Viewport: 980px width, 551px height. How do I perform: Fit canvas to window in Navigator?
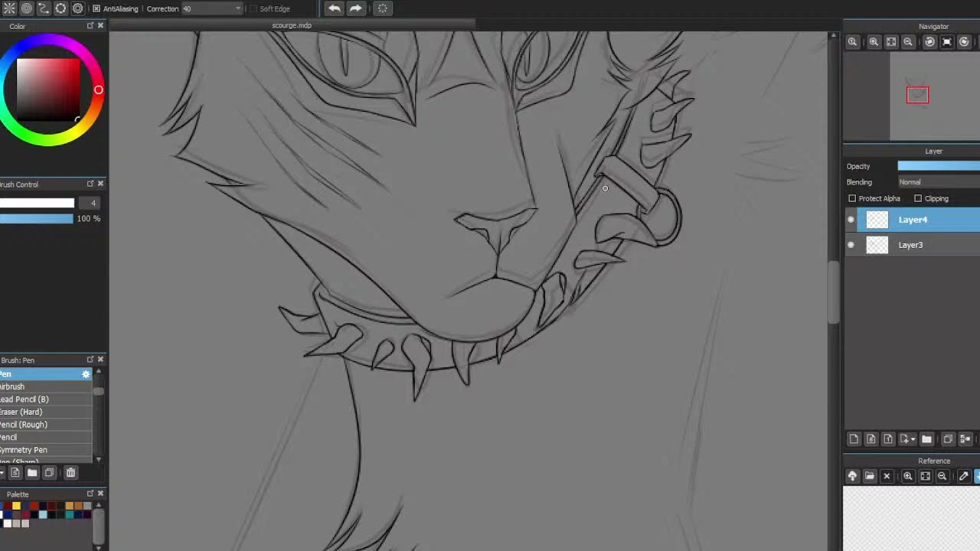click(x=891, y=42)
